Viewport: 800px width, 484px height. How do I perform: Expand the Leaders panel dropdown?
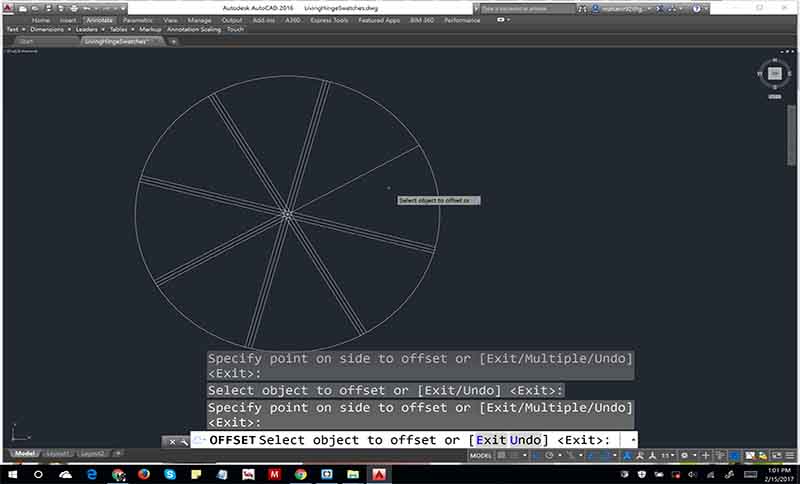point(103,30)
